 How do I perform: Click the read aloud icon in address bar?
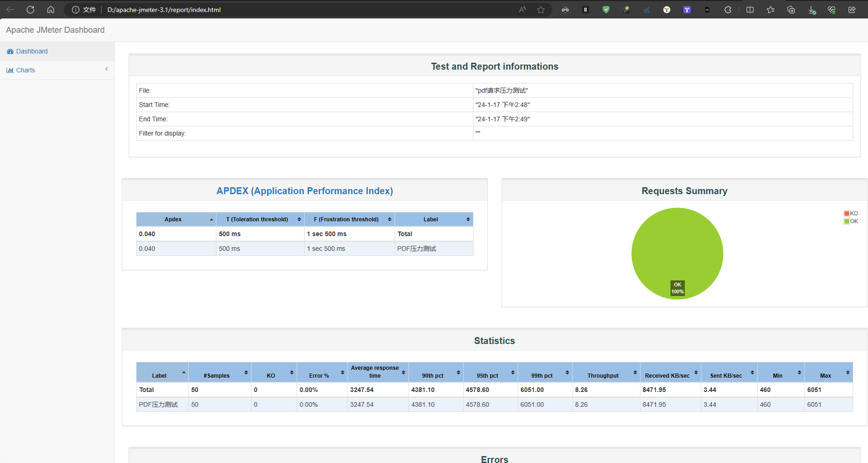(x=522, y=10)
